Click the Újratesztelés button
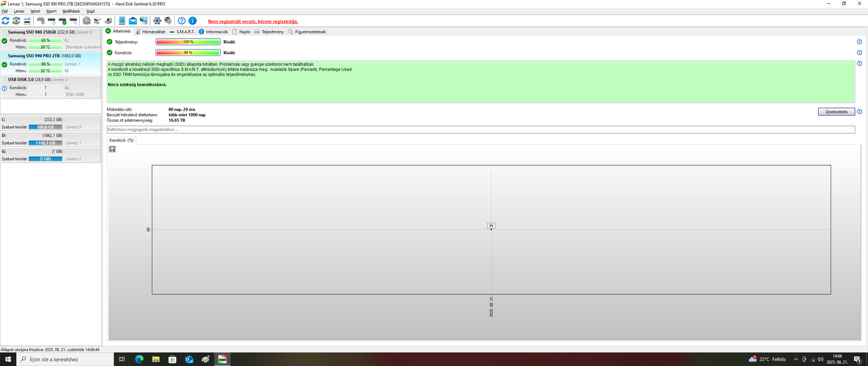 836,112
